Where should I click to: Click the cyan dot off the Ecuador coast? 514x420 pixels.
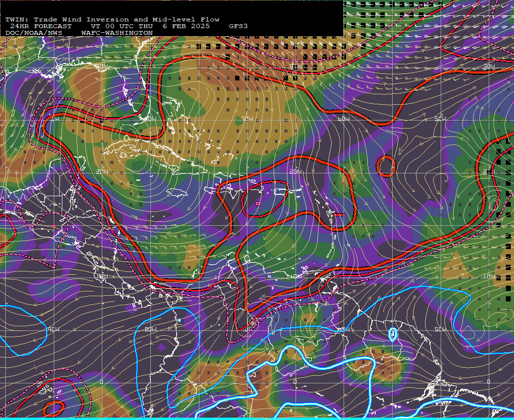[x=179, y=320]
